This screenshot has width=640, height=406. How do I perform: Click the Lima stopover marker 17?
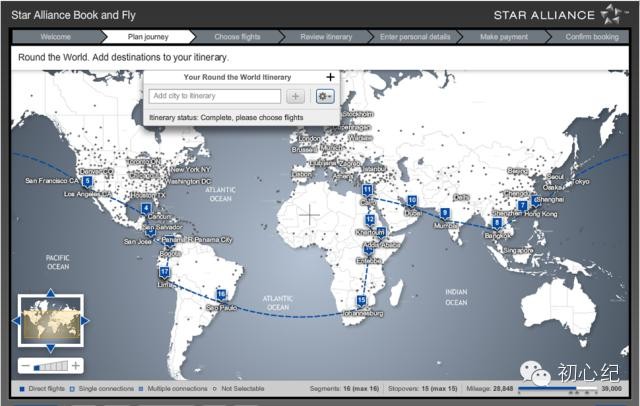coord(164,272)
